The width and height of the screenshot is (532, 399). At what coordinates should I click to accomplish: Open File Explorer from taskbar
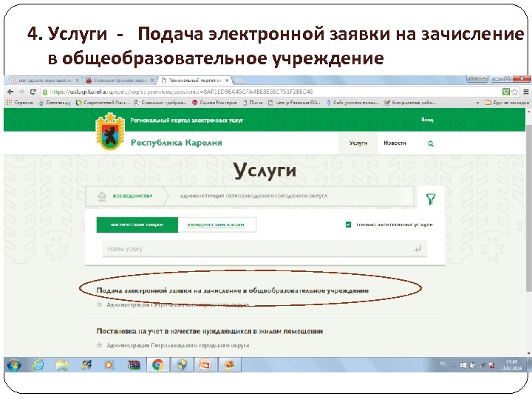coord(62,365)
